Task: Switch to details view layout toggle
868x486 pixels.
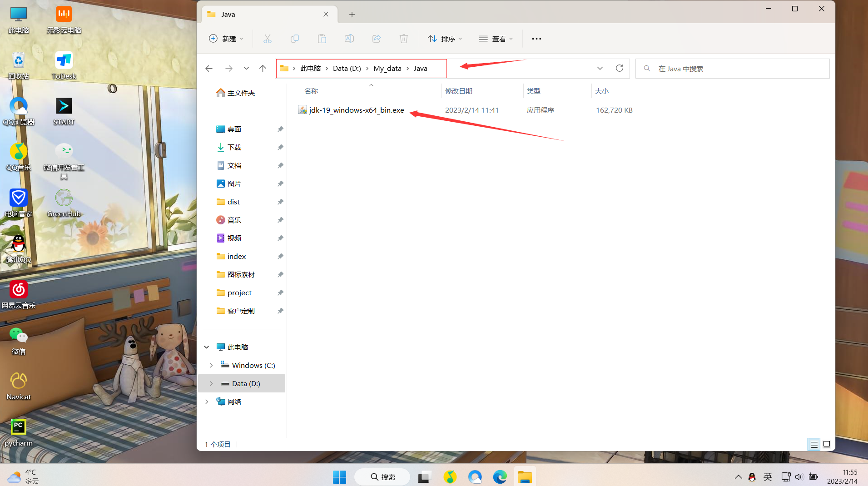Action: [814, 444]
